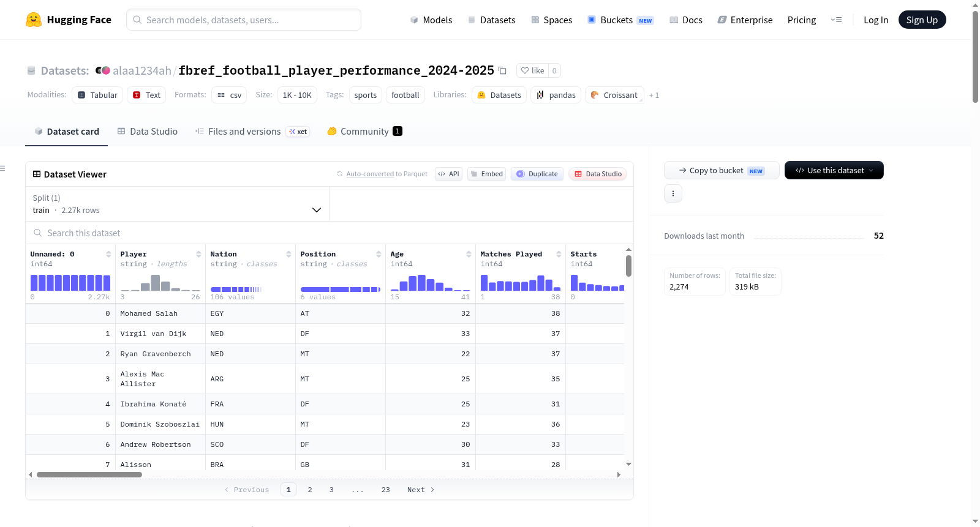980x527 pixels.
Task: Sort by the Unnamed: 0 column arrows
Action: pos(108,254)
